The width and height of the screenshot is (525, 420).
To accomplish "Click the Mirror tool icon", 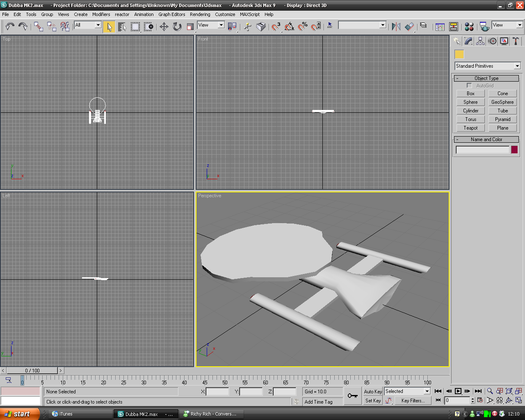I will click(x=396, y=27).
